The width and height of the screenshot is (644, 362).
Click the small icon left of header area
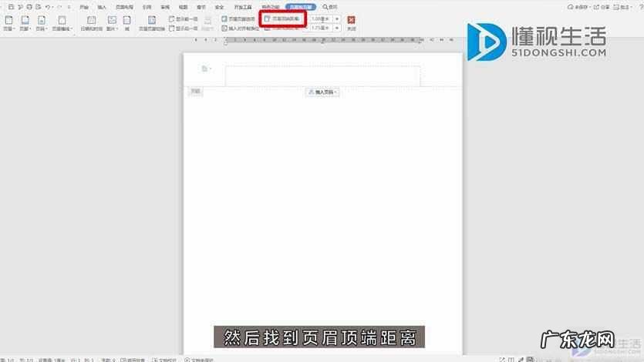click(204, 69)
